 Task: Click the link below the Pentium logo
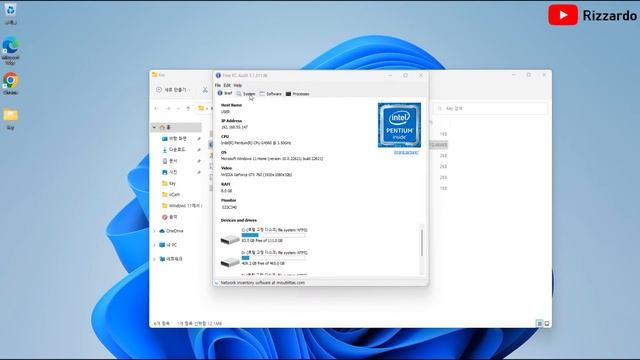[406, 152]
